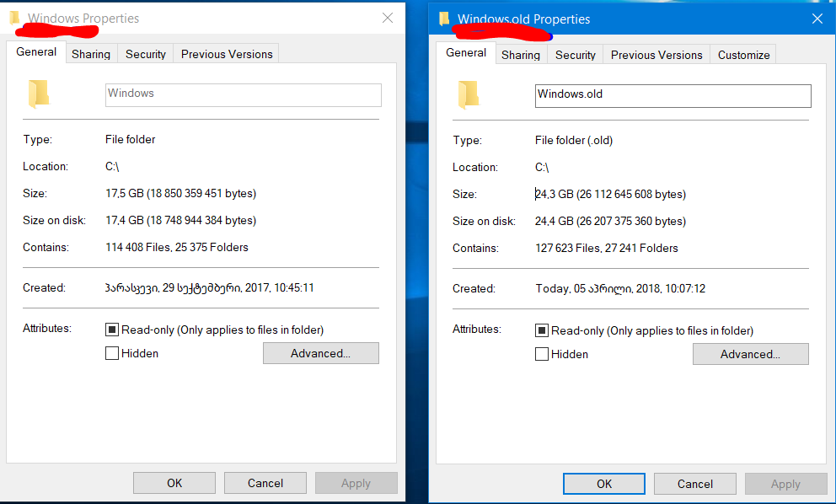Click Apply in Windows Properties
The image size is (836, 504).
pos(356,483)
